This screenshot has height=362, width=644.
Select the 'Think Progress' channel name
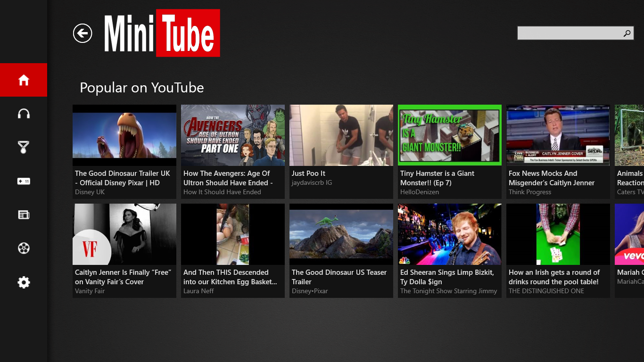[x=530, y=192]
